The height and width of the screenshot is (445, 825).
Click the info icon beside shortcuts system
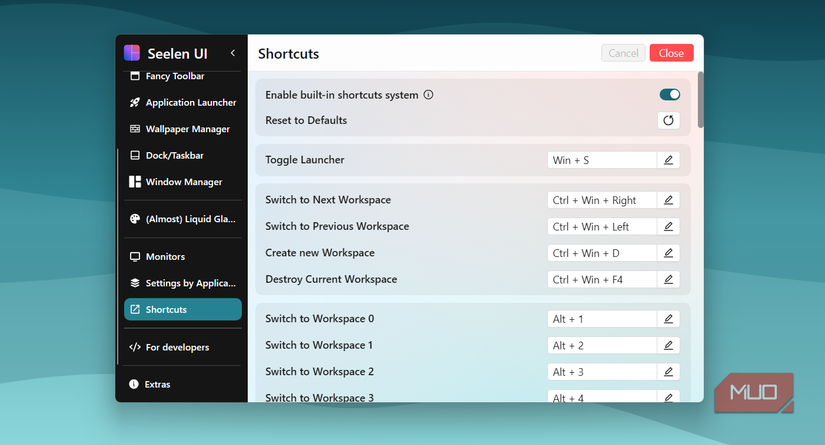pos(428,95)
